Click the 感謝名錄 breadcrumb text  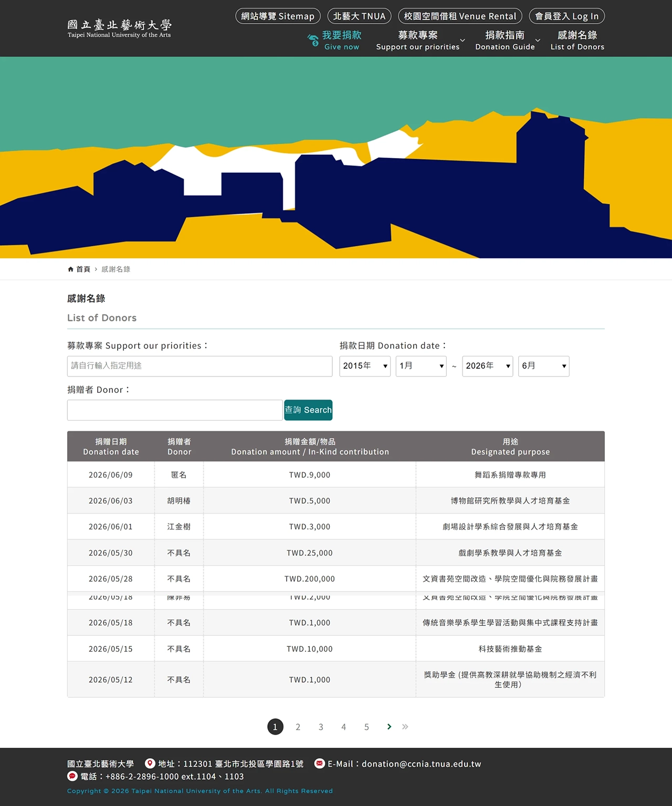pos(115,269)
